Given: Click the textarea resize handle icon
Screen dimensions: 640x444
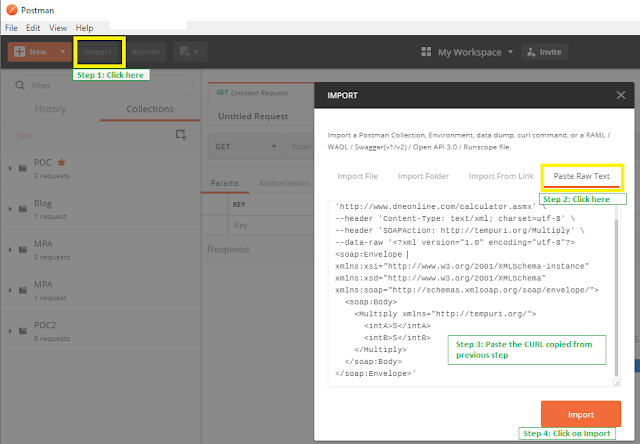Looking at the screenshot, I should coord(617,383).
